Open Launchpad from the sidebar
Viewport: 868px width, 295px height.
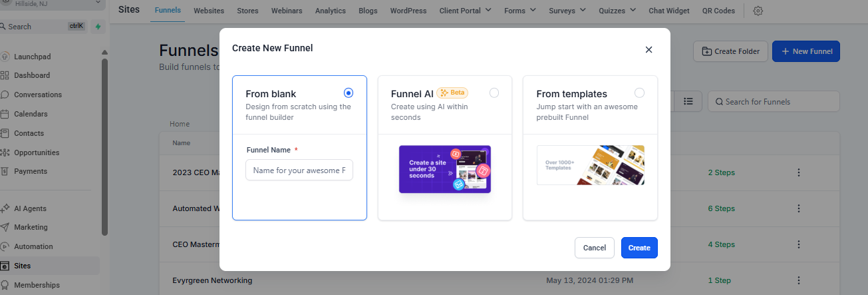32,57
